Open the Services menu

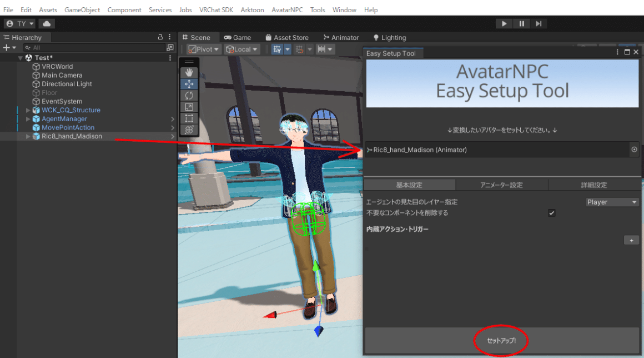pyautogui.click(x=160, y=10)
